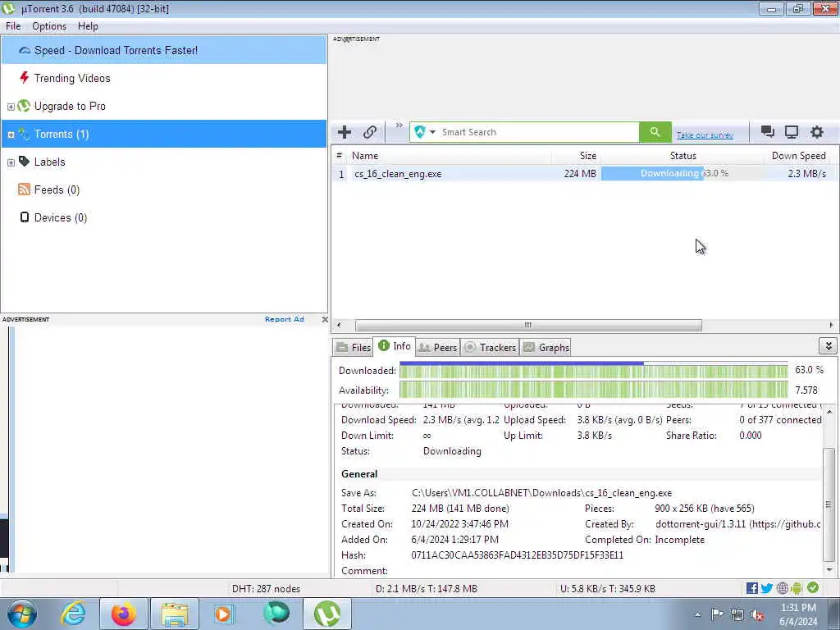Sort torrents by Down Speed column header
This screenshot has width=840, height=630.
click(x=798, y=156)
